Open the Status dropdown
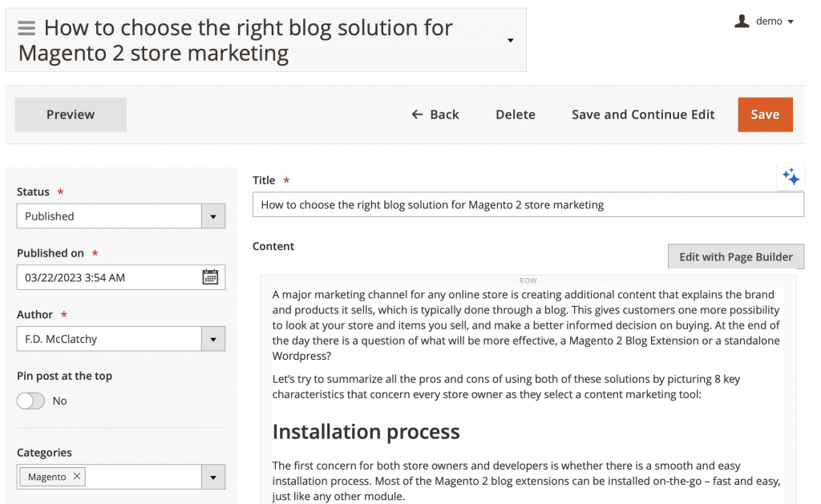The height and width of the screenshot is (504, 821). click(213, 216)
